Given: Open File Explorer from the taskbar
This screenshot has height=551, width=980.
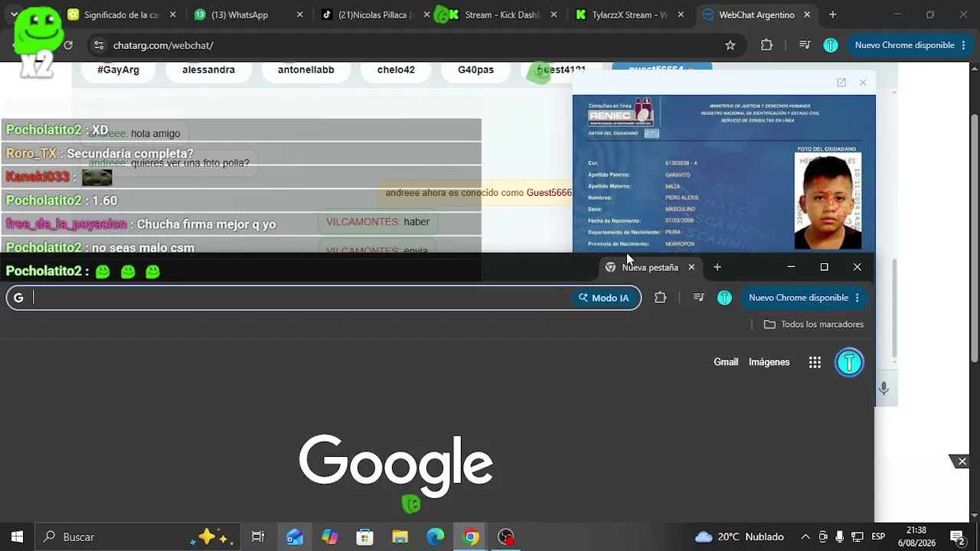Looking at the screenshot, I should 400,536.
